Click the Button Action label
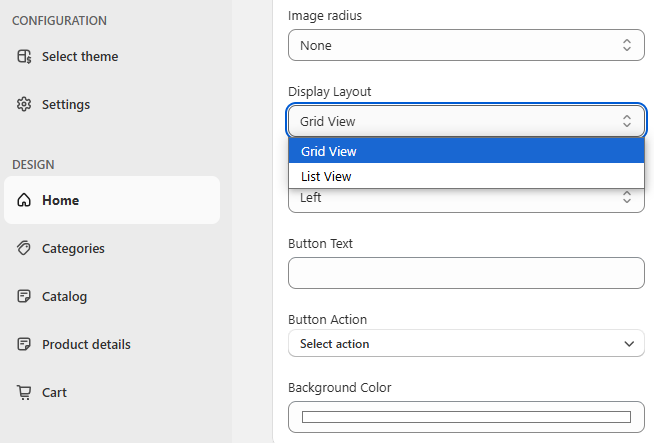This screenshot has width=654, height=443. (327, 319)
